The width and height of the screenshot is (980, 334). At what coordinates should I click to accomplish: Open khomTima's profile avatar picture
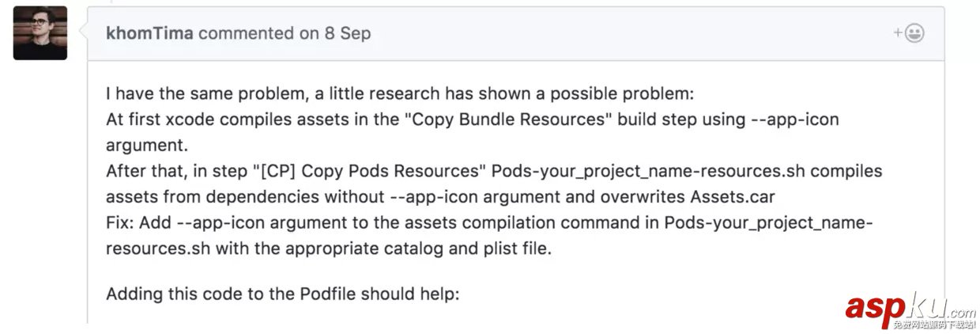(40, 33)
